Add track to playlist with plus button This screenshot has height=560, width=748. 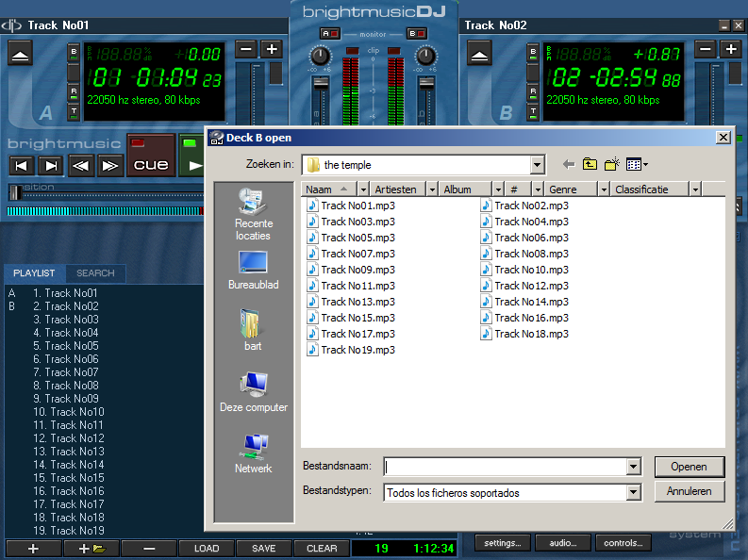click(33, 549)
